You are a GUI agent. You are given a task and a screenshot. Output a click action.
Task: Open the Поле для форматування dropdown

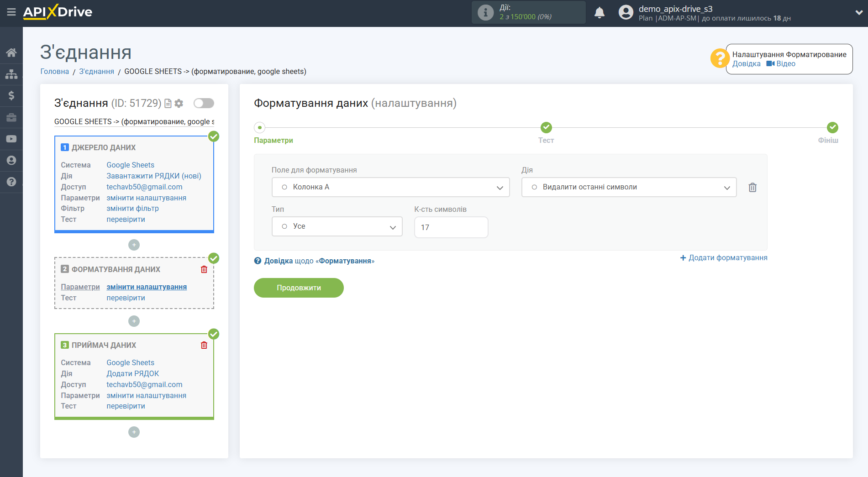coord(390,187)
